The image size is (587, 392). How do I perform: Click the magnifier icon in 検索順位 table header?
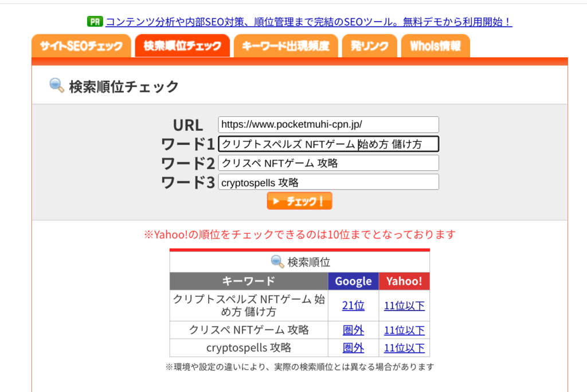point(277,261)
